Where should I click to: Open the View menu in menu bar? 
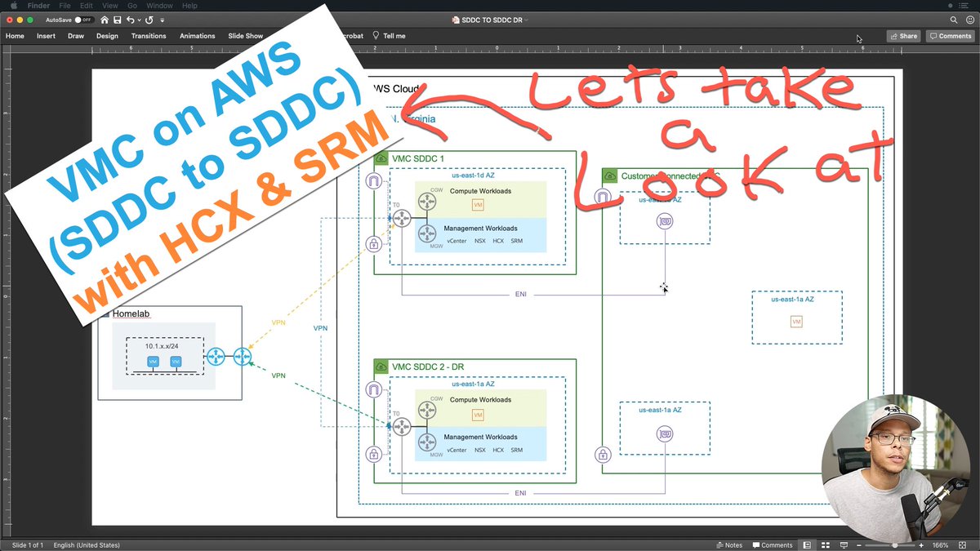click(x=109, y=5)
